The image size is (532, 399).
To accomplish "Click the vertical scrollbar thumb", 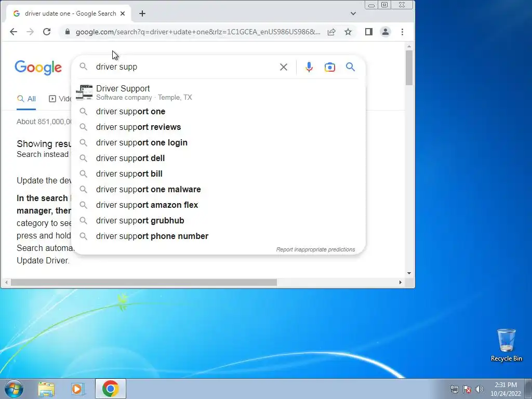I will (409, 68).
